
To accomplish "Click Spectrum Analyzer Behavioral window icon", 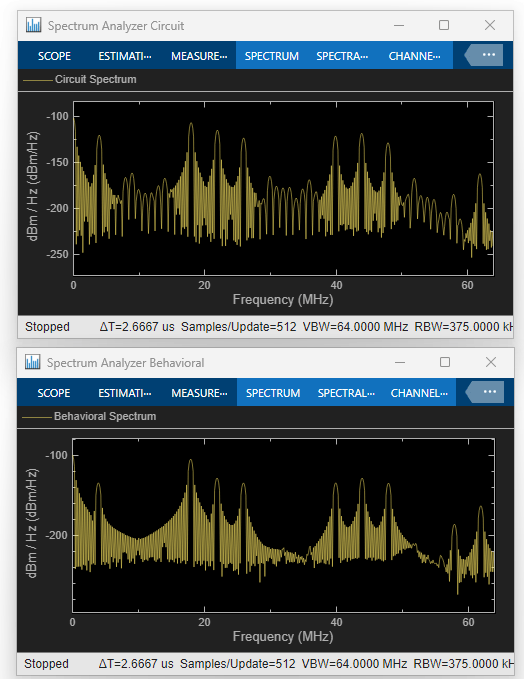I will pyautogui.click(x=32, y=362).
